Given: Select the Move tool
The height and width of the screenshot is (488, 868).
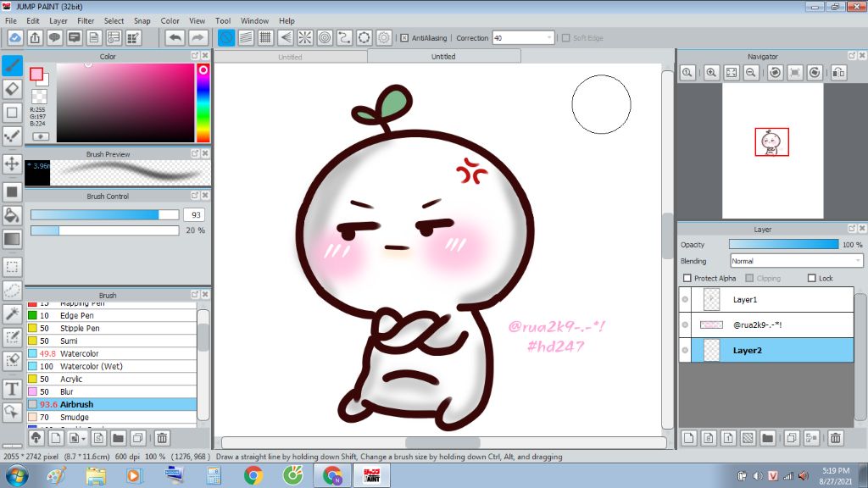Looking at the screenshot, I should point(12,164).
